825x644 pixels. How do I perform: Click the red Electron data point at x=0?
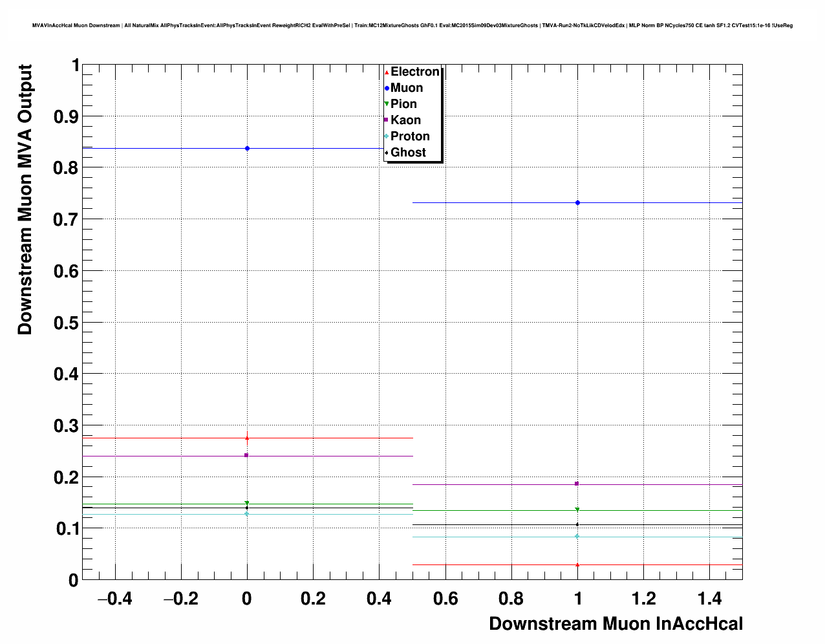pos(247,438)
